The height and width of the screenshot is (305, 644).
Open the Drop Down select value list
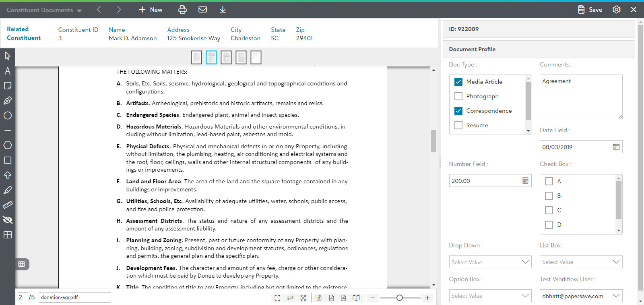coord(490,262)
